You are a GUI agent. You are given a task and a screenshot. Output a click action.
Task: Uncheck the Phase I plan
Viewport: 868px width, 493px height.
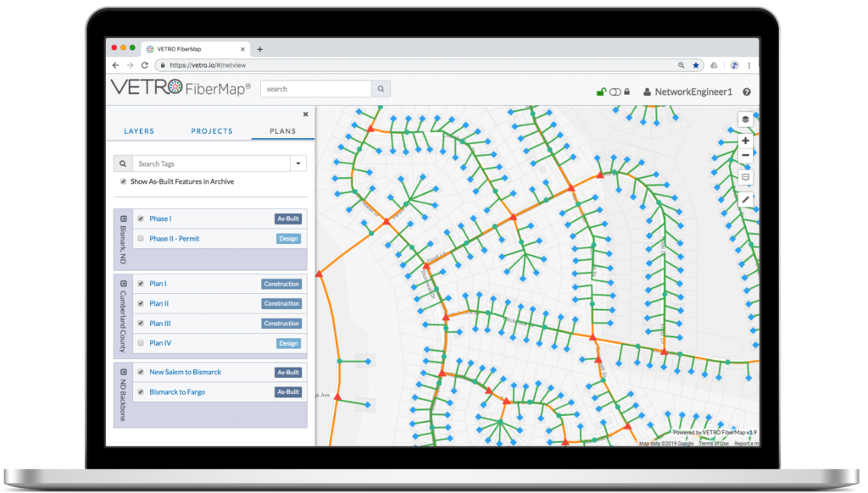tap(141, 219)
